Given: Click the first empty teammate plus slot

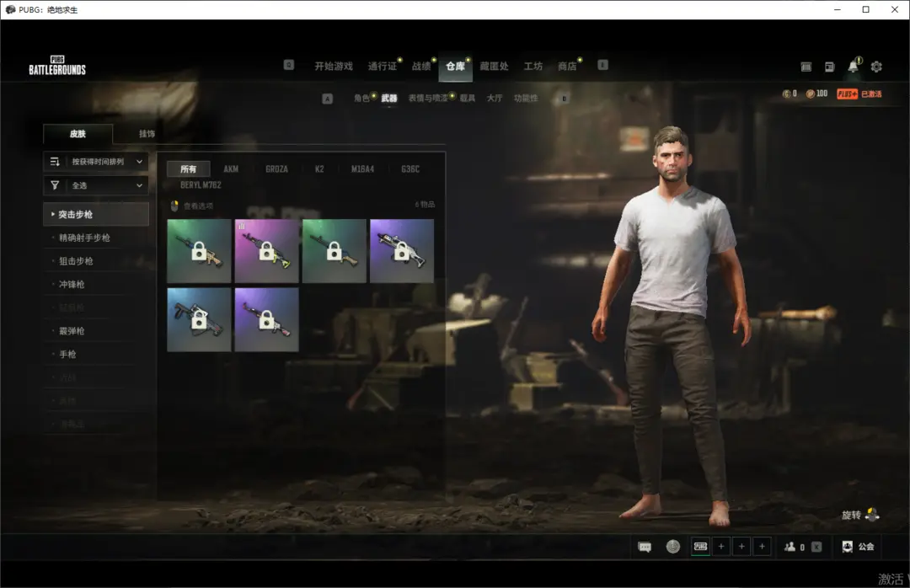Looking at the screenshot, I should [721, 547].
